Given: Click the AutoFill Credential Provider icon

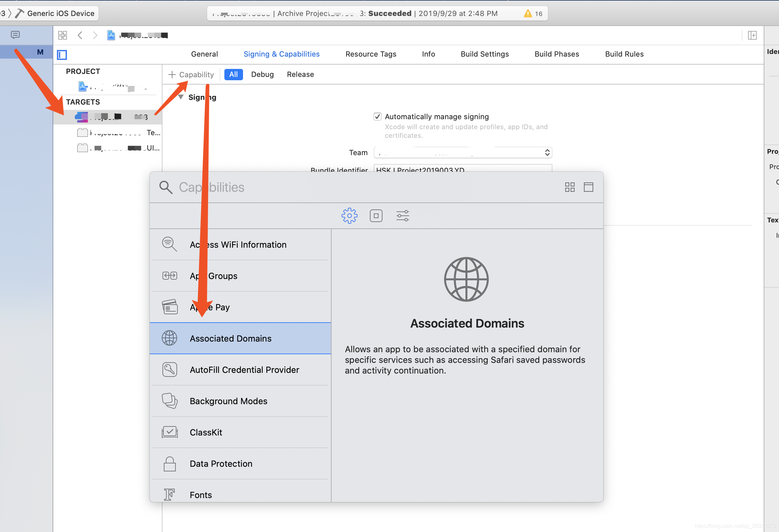Looking at the screenshot, I should pyautogui.click(x=170, y=369).
